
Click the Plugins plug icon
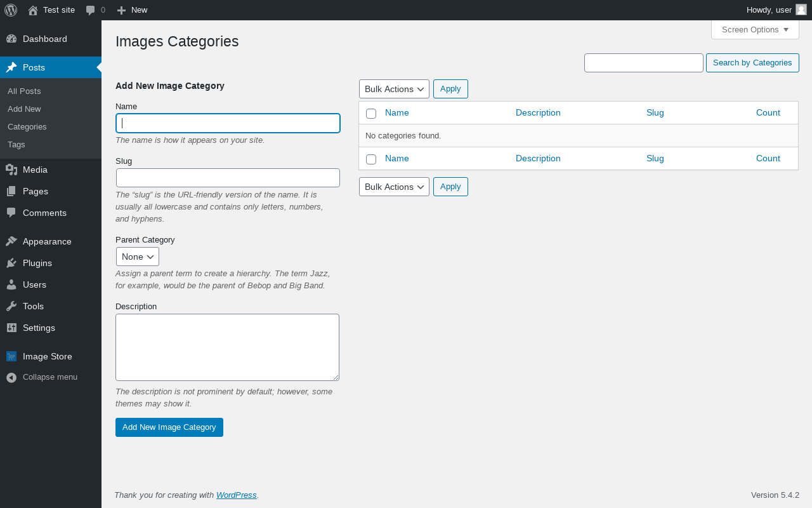[11, 263]
